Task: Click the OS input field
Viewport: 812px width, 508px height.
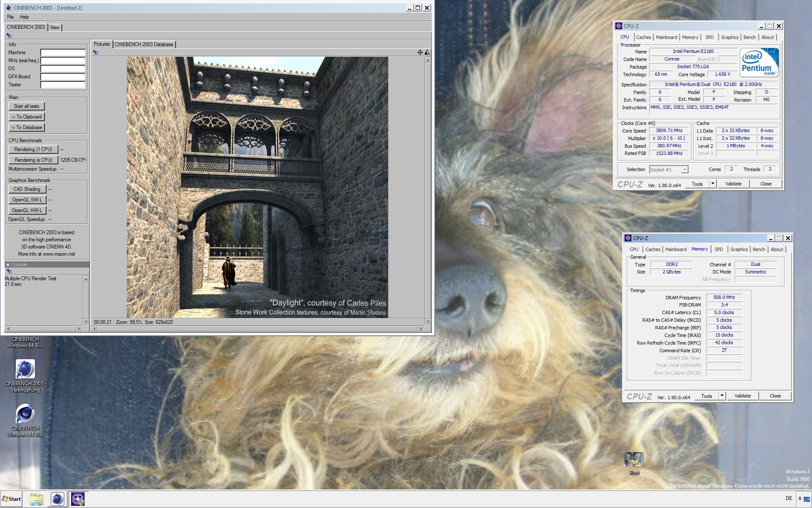Action: pos(63,69)
